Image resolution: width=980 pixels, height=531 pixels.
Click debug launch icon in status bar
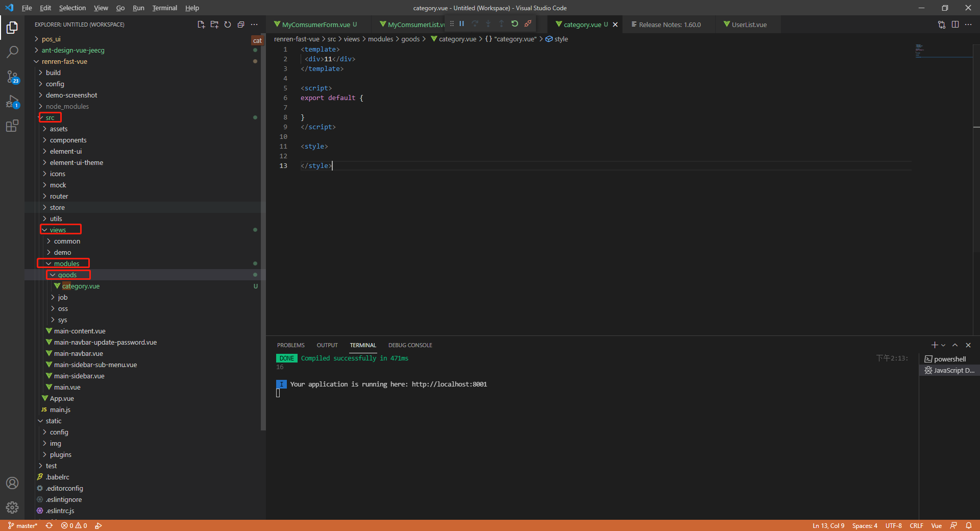click(99, 525)
